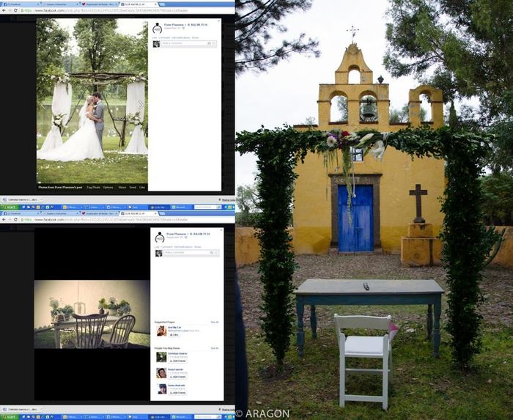The height and width of the screenshot is (420, 513).
Task: Click See All beside Suggested Pages
Action: (x=215, y=323)
